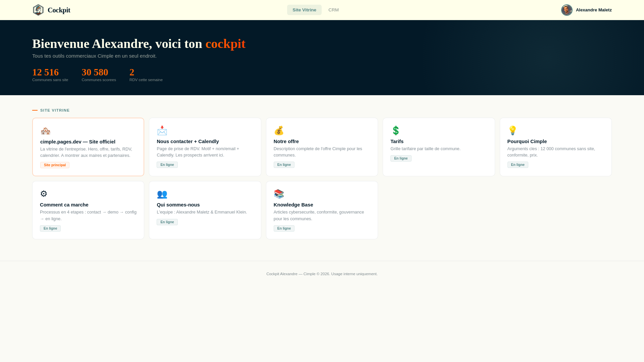Screen dimensions: 644x362
Task: Click the Cockpit logo icon
Action: pyautogui.click(x=38, y=10)
